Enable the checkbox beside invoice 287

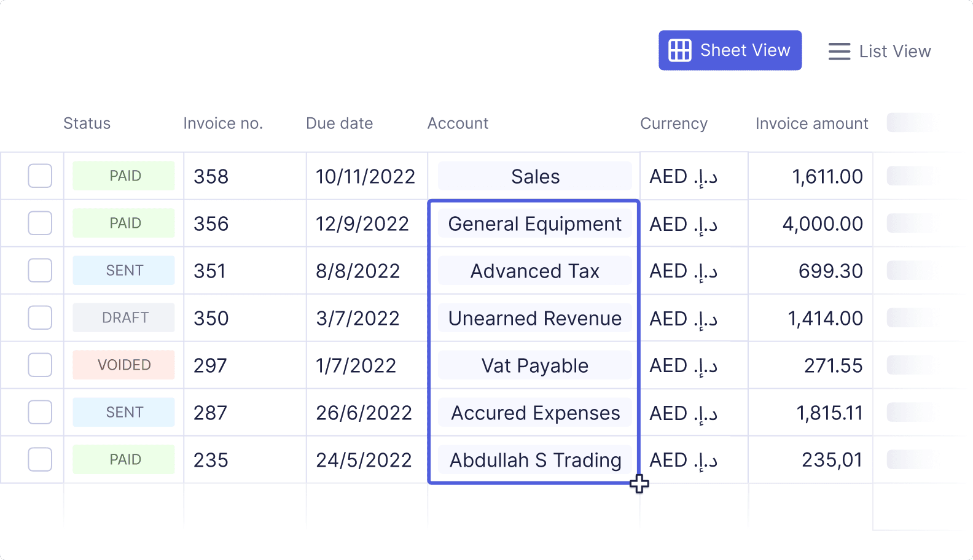point(39,412)
